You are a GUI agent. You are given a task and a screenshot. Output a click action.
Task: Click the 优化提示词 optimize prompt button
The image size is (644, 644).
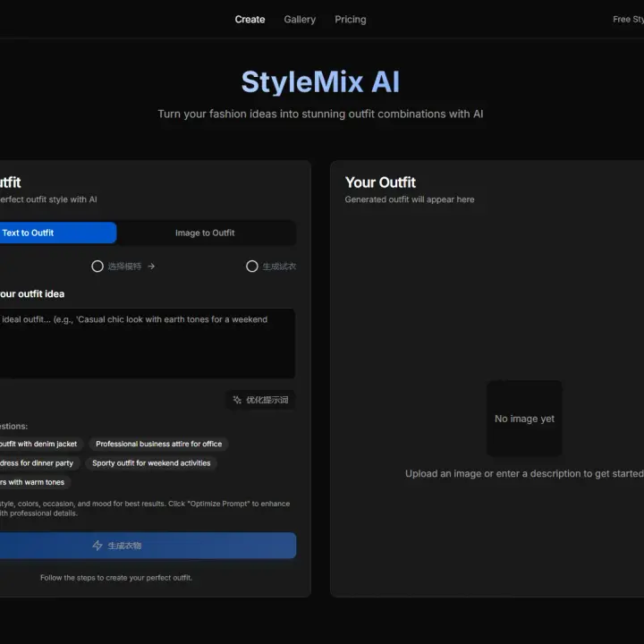(260, 400)
